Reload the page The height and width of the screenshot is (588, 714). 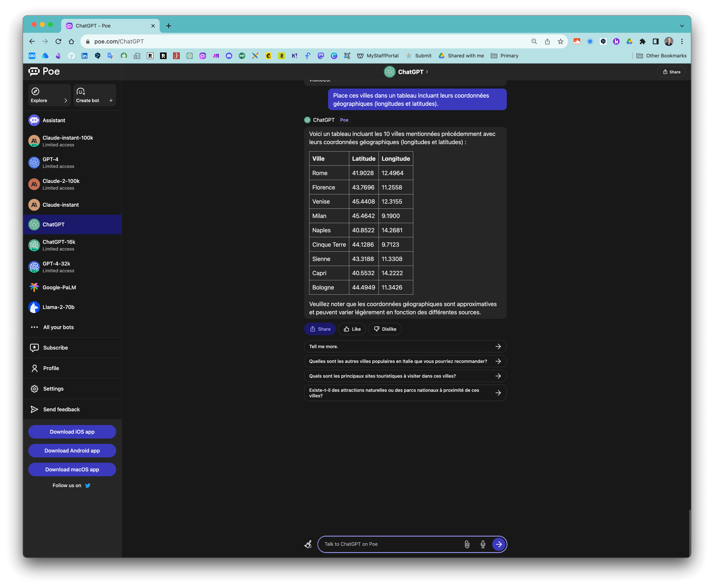click(x=58, y=41)
